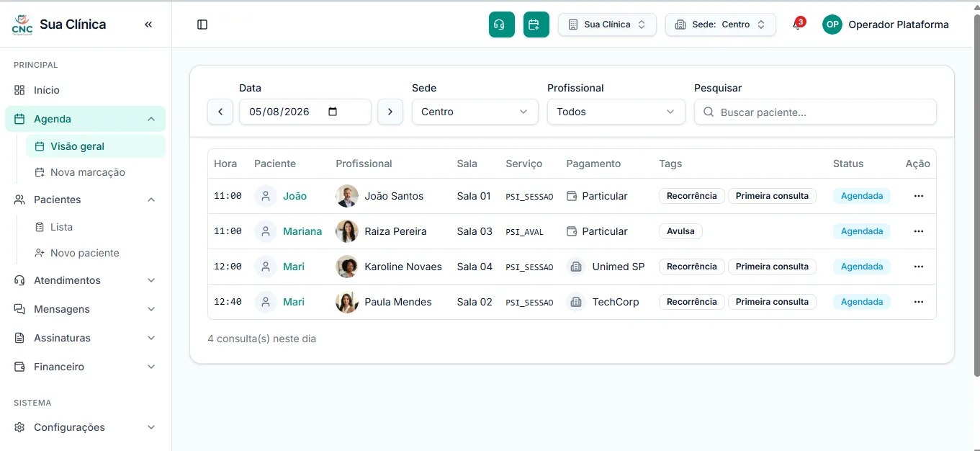Toggle the panel layout icon in header
Viewport: 980px width, 451px height.
(202, 24)
